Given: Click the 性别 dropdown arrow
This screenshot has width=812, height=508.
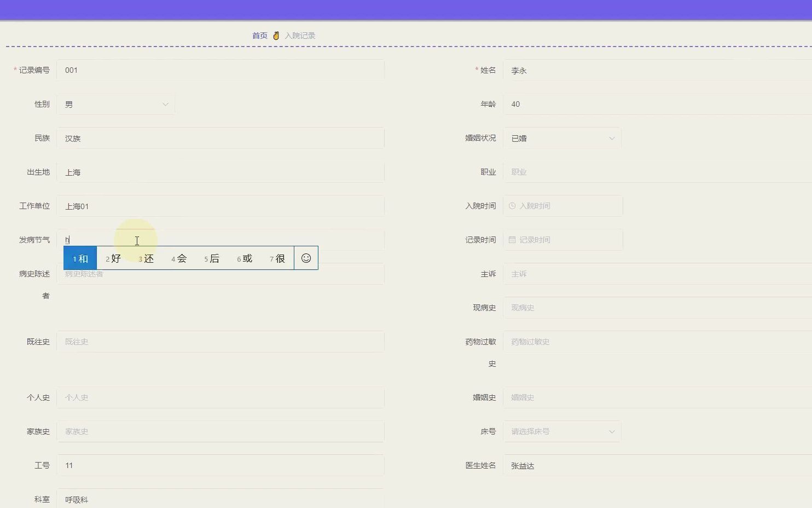Looking at the screenshot, I should [x=165, y=104].
